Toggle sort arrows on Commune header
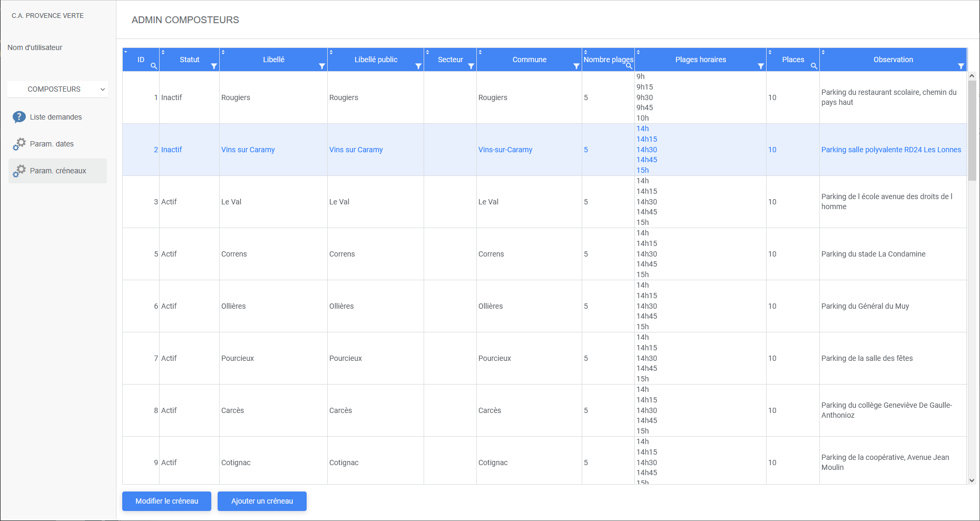 point(481,52)
